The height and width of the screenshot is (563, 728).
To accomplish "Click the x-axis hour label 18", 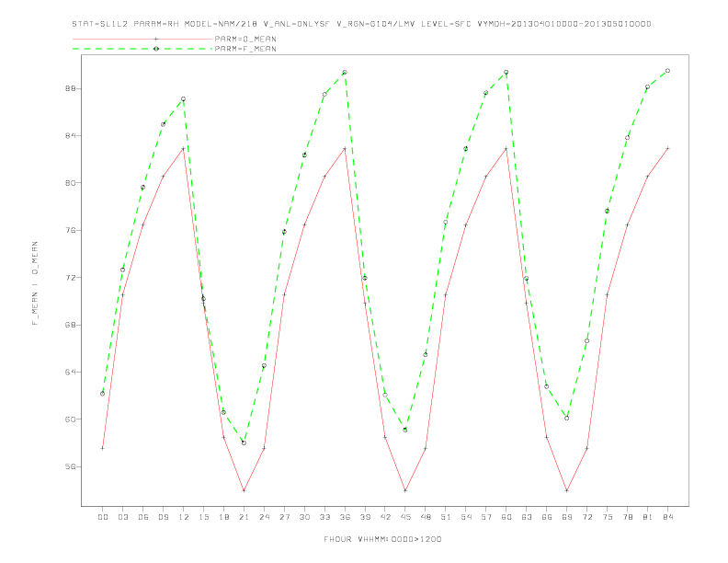I will tap(223, 517).
